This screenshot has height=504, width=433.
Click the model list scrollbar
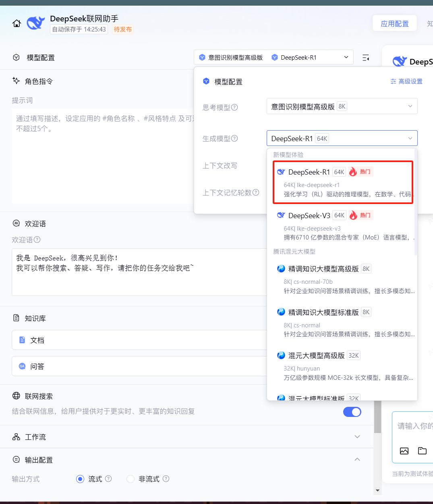(x=416, y=202)
